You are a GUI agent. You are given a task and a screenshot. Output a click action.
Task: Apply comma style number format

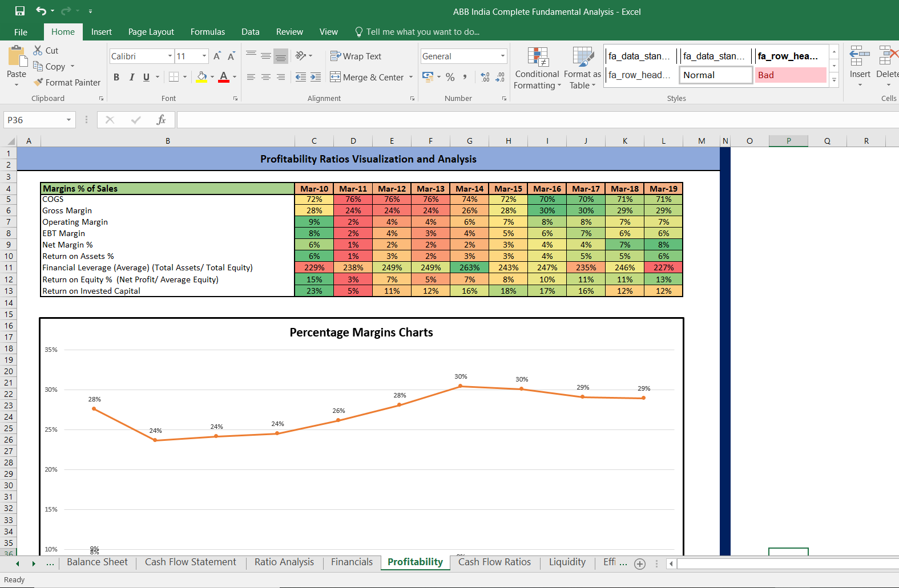coord(465,77)
